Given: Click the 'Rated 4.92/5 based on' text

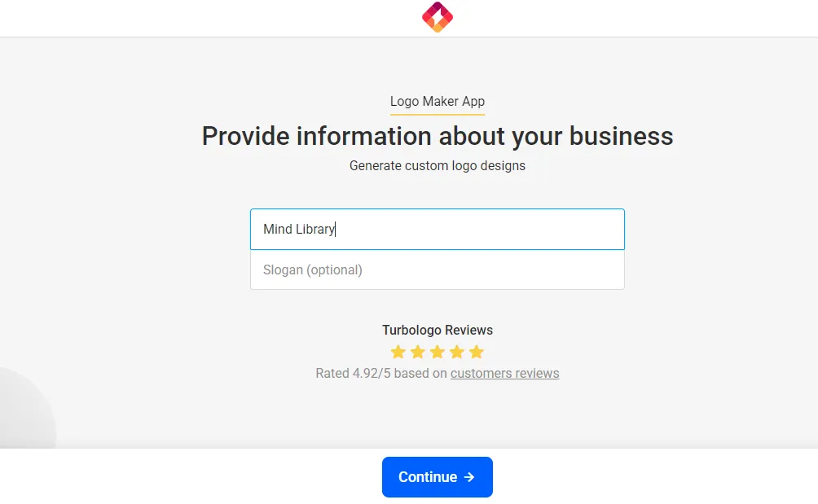Looking at the screenshot, I should pos(381,373).
